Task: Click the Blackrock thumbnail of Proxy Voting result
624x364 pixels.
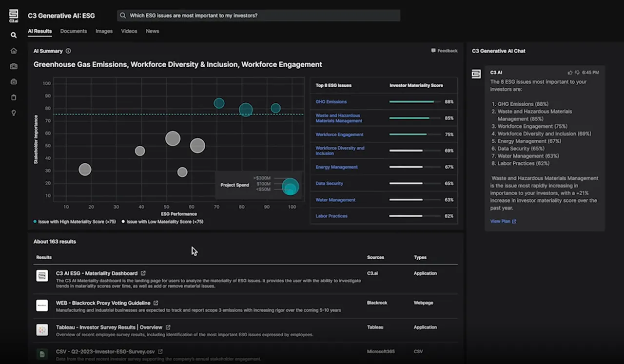Action: pyautogui.click(x=42, y=306)
